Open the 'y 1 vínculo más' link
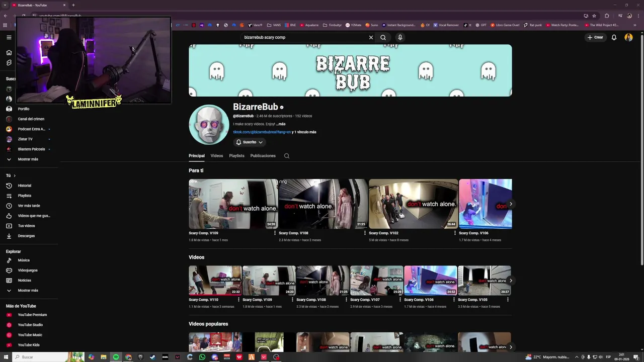 pos(304,132)
